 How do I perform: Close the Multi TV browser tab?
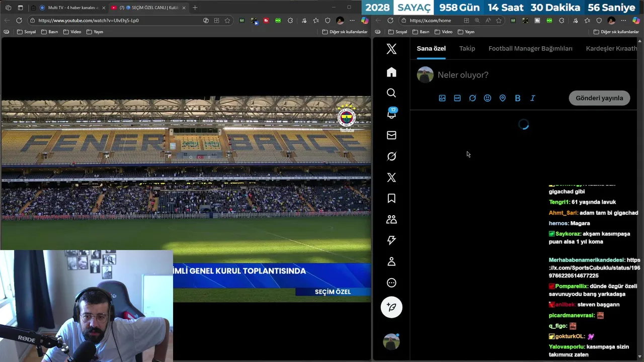click(104, 8)
